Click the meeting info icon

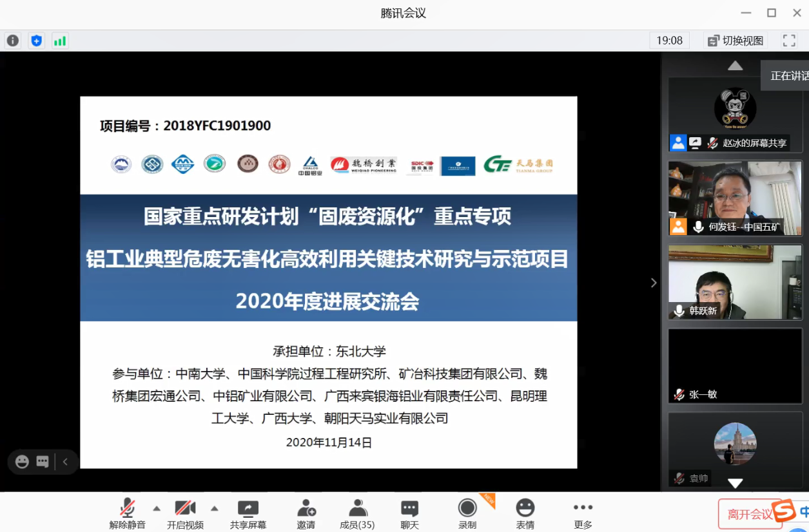(x=13, y=41)
